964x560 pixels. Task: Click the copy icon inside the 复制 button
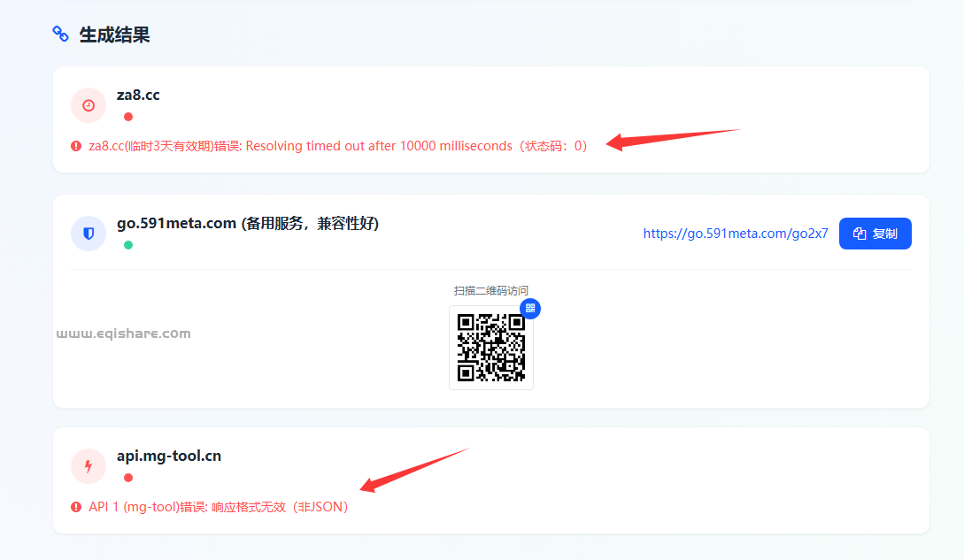pyautogui.click(x=860, y=233)
